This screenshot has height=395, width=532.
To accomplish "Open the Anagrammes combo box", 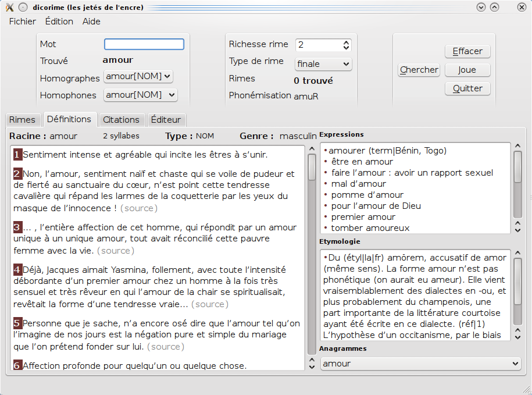I will tap(420, 364).
